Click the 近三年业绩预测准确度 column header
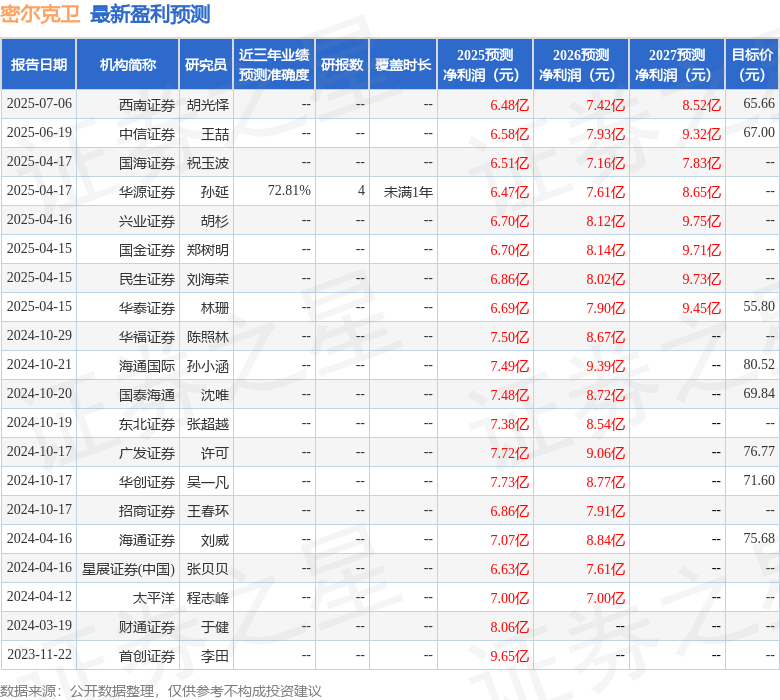This screenshot has height=700, width=780. coord(274,65)
